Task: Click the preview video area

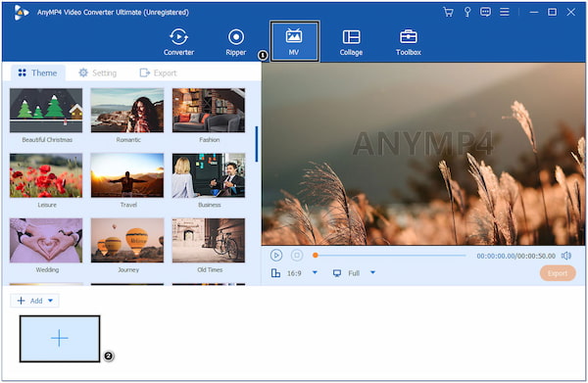Action: click(423, 154)
